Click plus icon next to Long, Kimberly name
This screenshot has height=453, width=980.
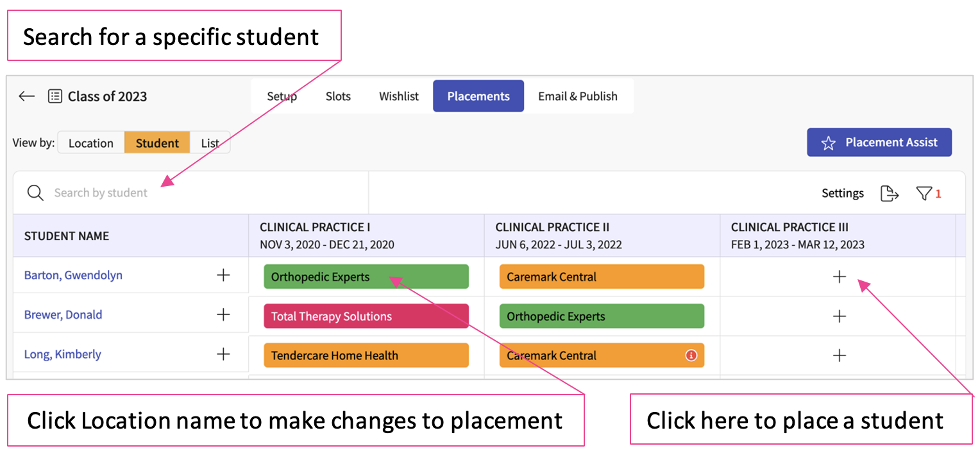point(223,354)
